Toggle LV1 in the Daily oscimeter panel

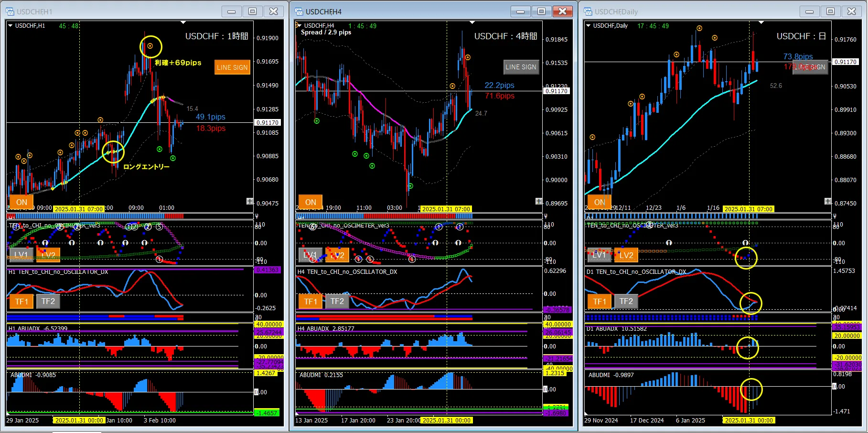[600, 255]
